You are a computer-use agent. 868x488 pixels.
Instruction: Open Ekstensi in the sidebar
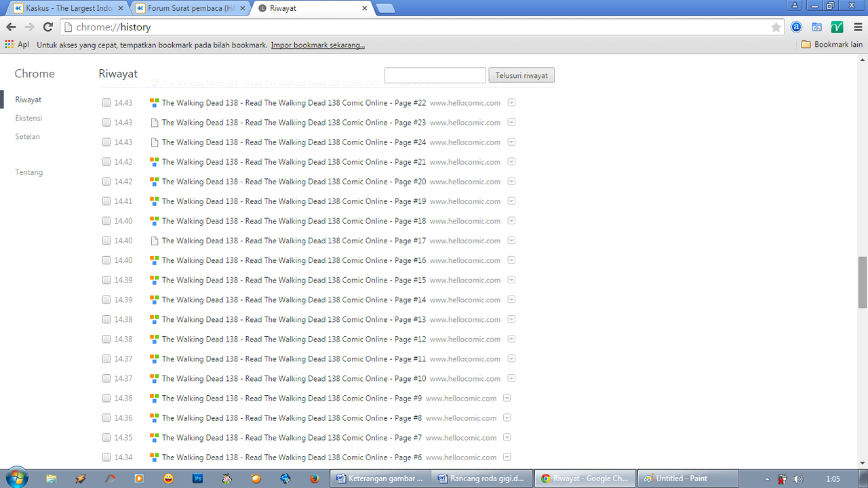tap(28, 118)
